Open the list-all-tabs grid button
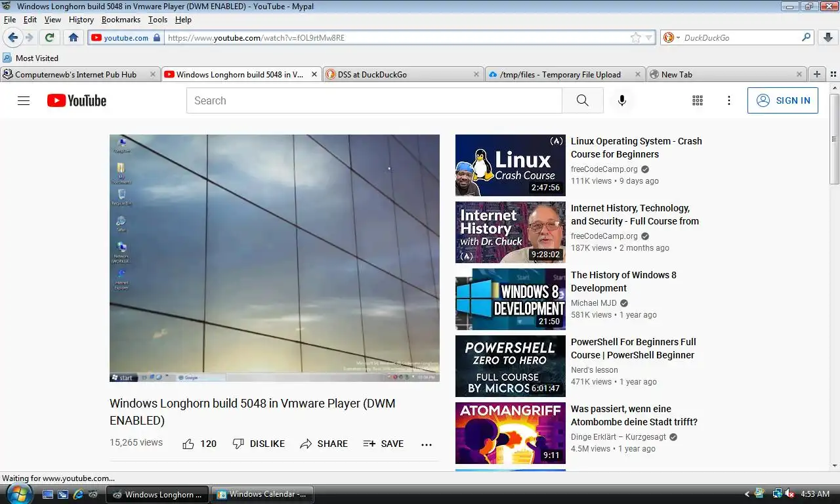 click(x=833, y=74)
